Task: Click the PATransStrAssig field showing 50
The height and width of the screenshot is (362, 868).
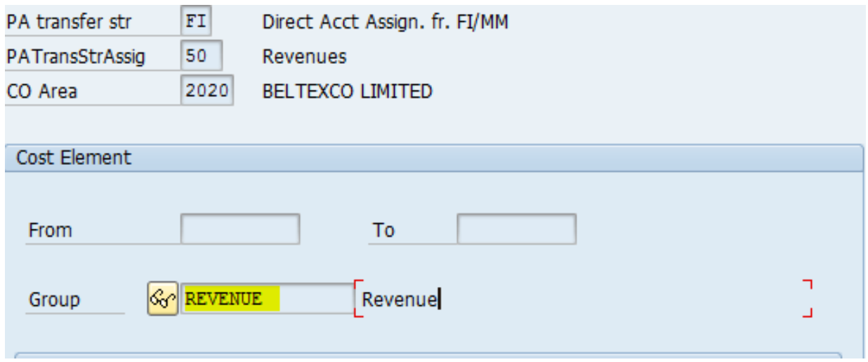Action: coord(201,56)
